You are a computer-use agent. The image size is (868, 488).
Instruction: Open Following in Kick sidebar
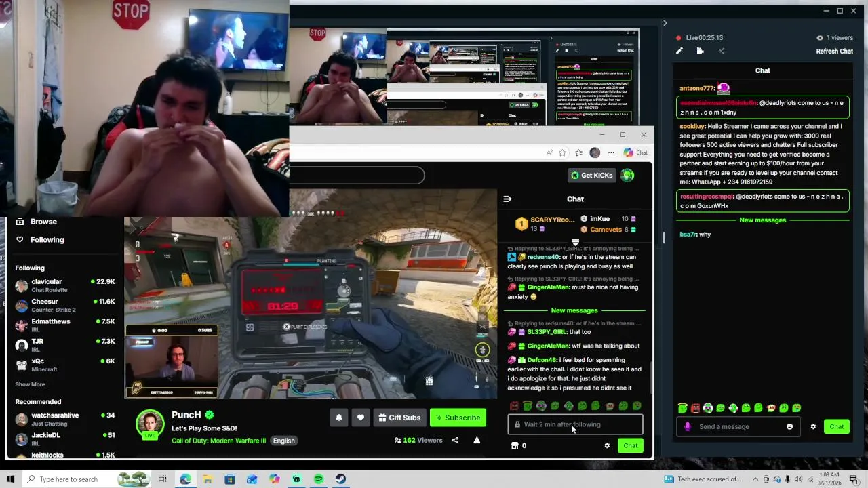[40, 239]
